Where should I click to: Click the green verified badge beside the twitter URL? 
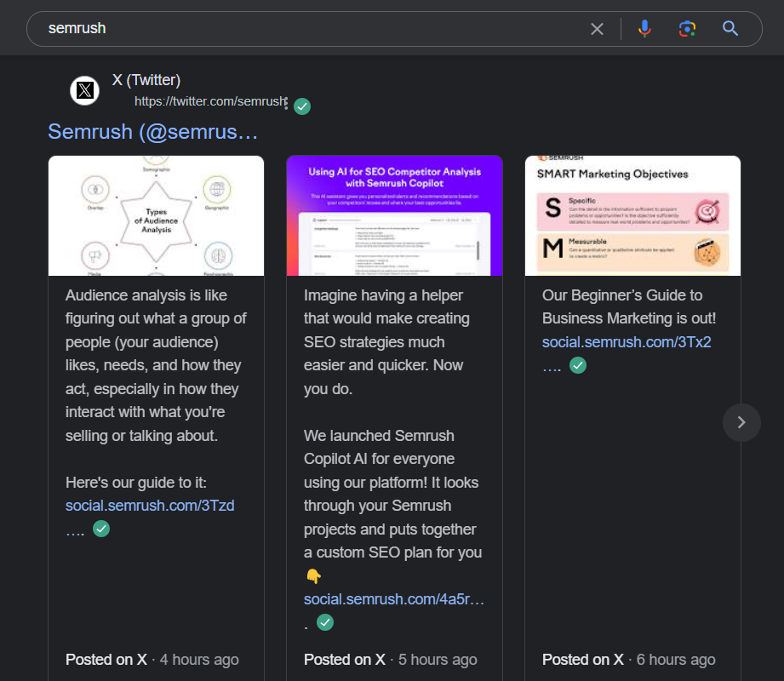tap(301, 106)
